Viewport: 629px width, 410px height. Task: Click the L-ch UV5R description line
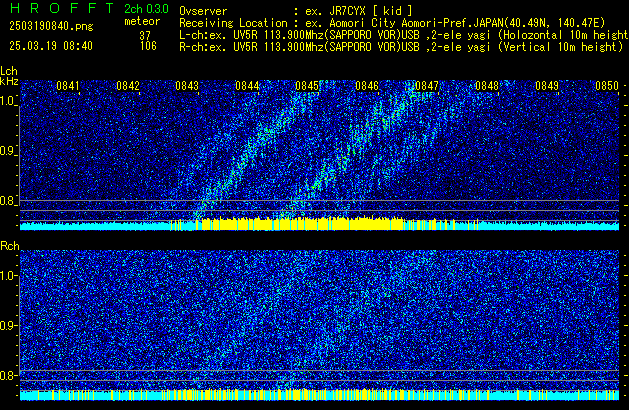pyautogui.click(x=404, y=35)
